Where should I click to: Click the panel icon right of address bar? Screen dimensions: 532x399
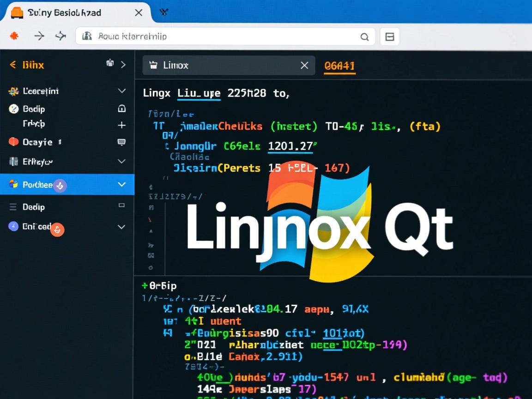(390, 36)
